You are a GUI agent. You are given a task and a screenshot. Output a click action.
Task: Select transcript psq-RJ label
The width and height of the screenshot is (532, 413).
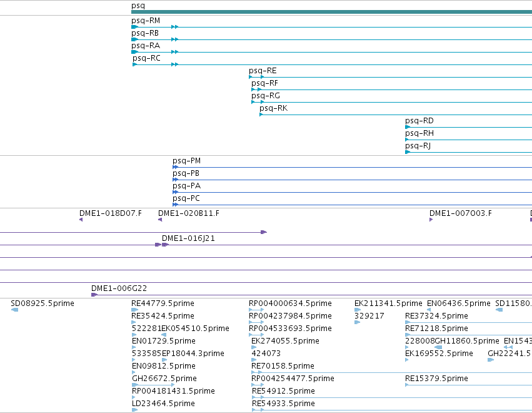point(418,146)
